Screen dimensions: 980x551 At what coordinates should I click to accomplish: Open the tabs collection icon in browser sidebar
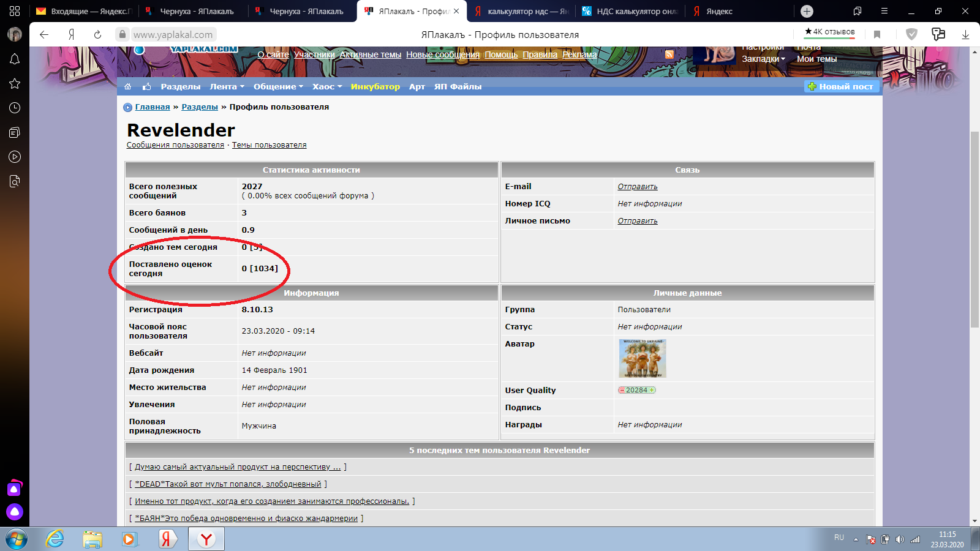pyautogui.click(x=15, y=132)
